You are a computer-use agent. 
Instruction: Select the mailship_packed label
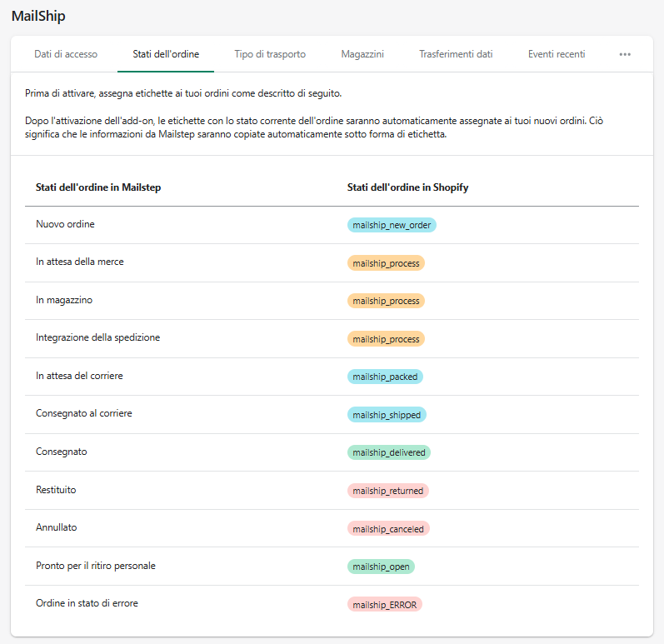(x=385, y=377)
